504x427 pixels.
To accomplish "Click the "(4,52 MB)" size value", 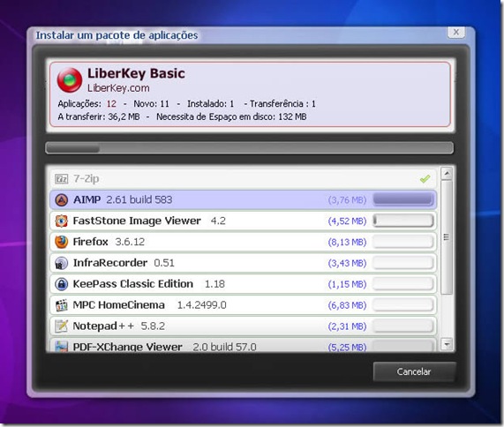I will coord(347,221).
